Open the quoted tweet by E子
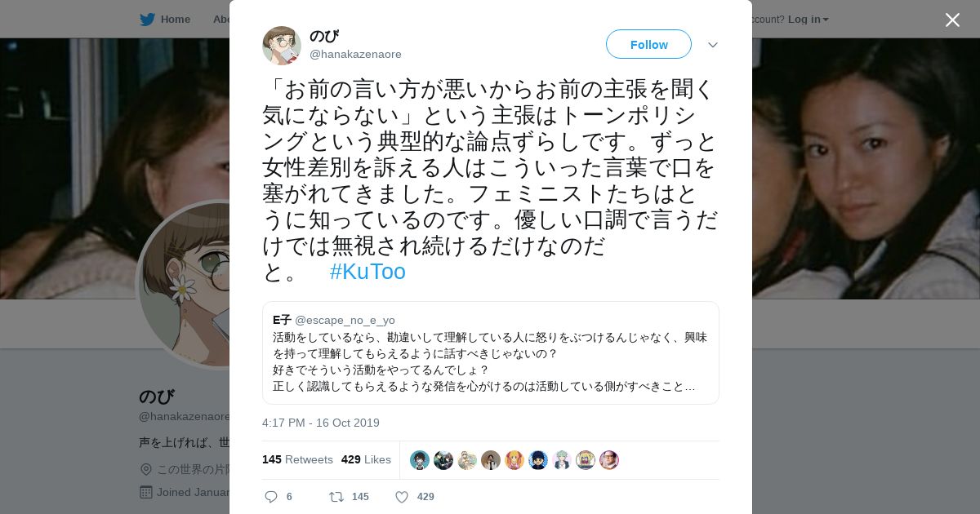This screenshot has height=514, width=980. pyautogui.click(x=491, y=352)
